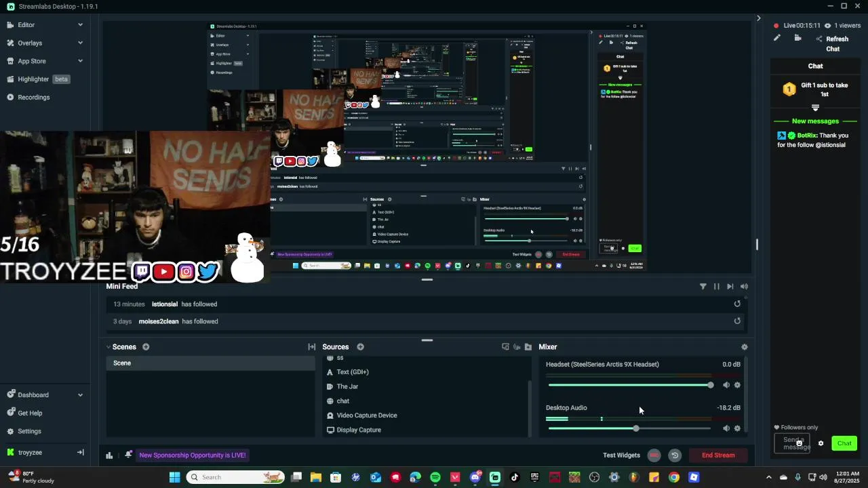Open the chat settings gear

(x=821, y=443)
